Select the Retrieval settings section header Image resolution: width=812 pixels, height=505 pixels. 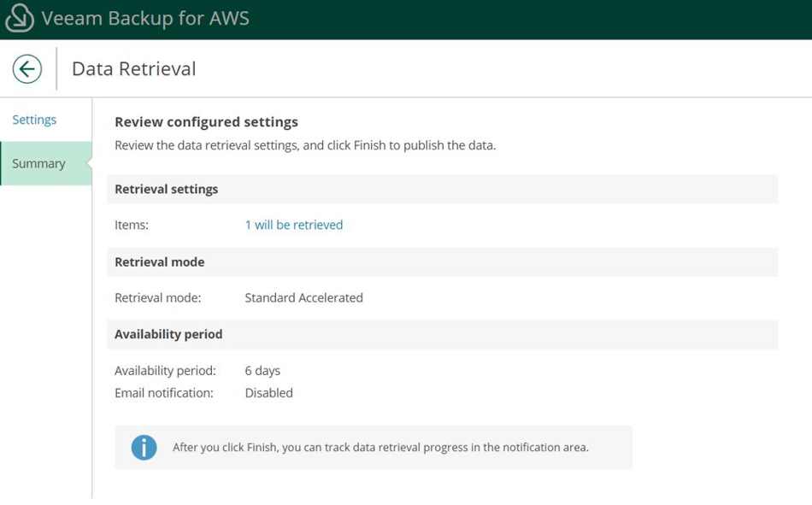coord(442,189)
